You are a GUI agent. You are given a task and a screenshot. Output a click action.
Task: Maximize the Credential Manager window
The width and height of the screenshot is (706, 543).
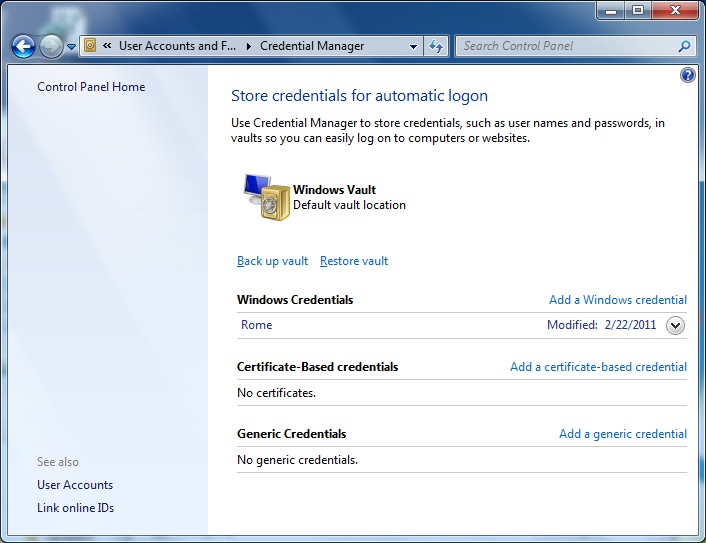point(638,11)
